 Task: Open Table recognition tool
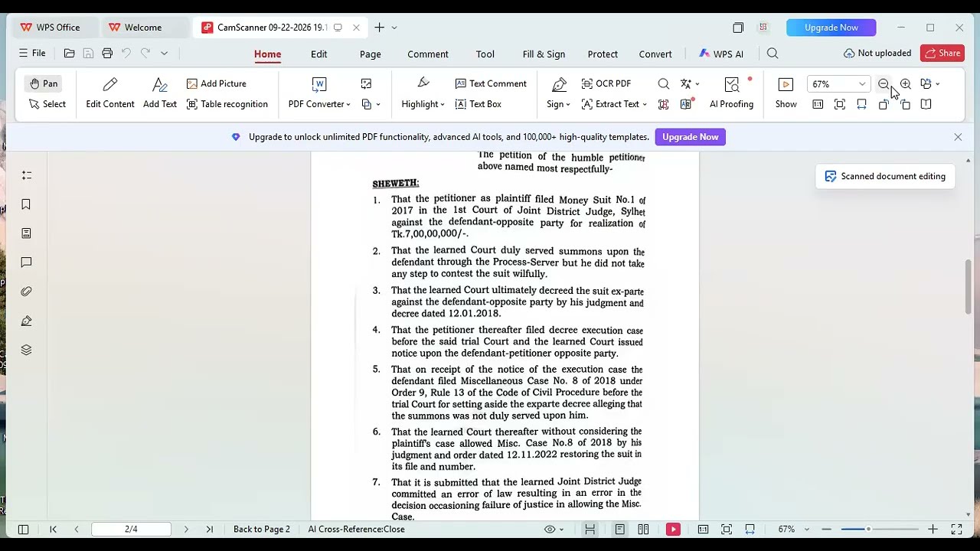(x=227, y=104)
